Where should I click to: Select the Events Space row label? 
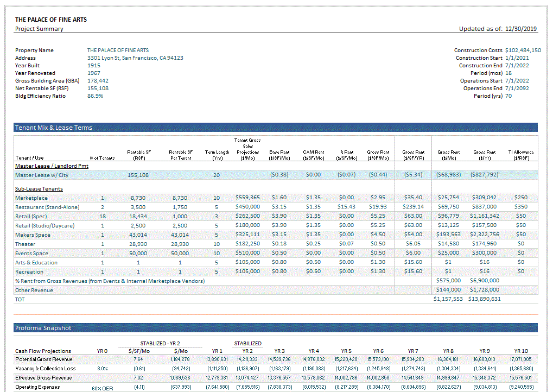point(31,254)
